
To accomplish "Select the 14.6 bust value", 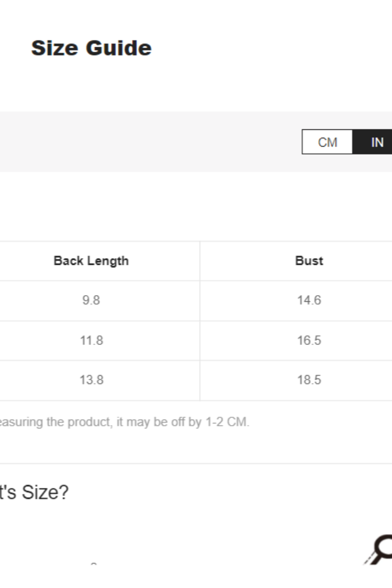I will click(x=309, y=300).
